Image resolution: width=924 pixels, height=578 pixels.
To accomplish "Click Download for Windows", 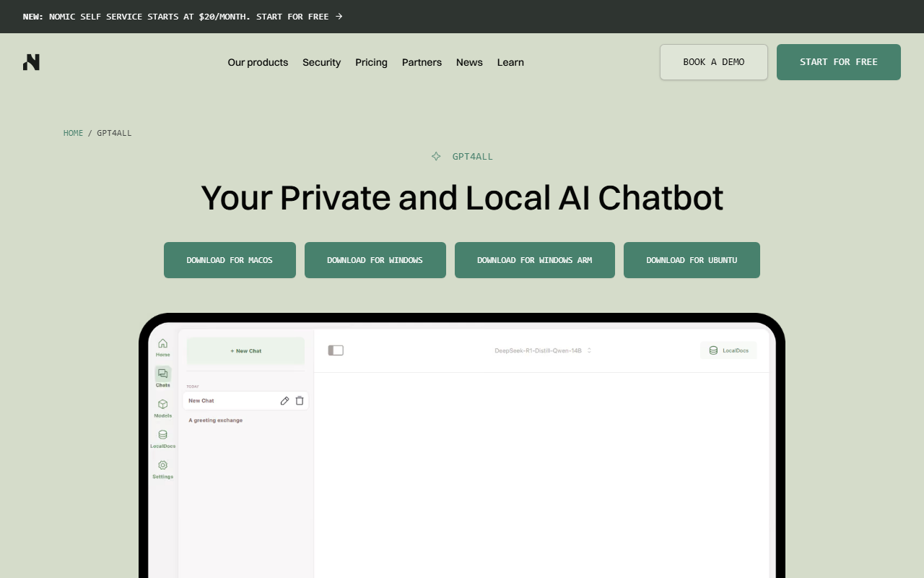I will pos(375,260).
